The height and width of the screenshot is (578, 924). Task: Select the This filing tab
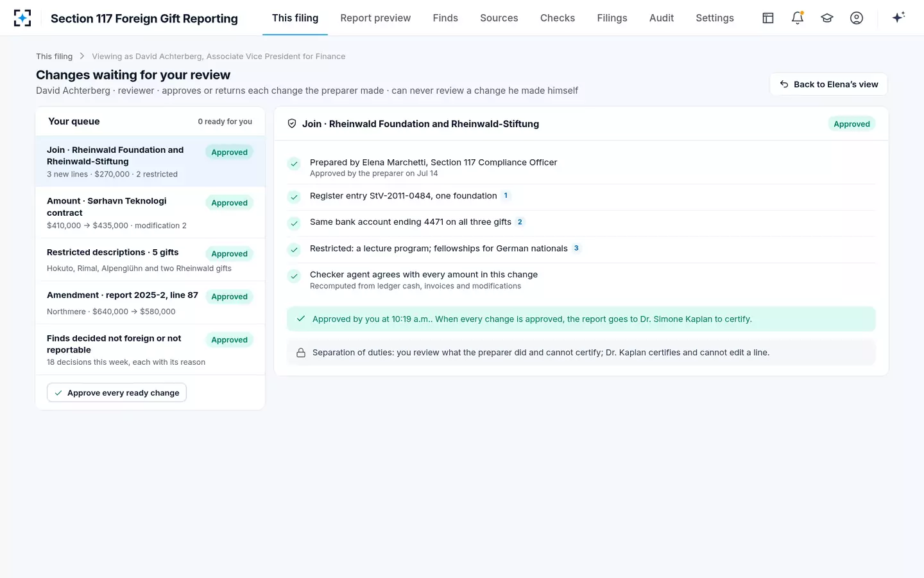(295, 18)
